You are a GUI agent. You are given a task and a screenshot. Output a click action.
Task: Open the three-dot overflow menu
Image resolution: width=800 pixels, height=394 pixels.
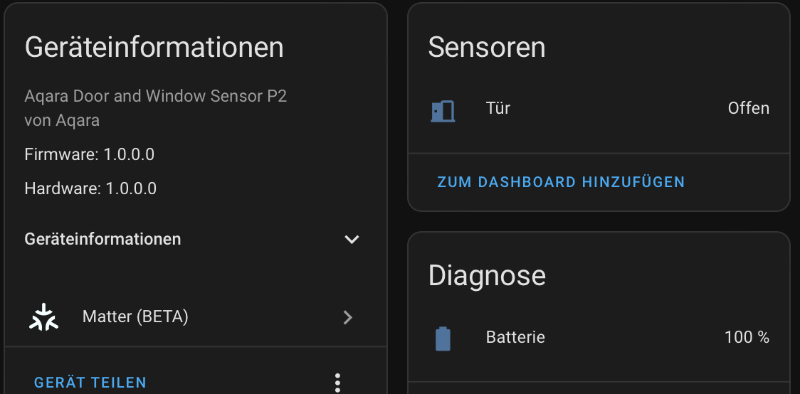(x=337, y=383)
